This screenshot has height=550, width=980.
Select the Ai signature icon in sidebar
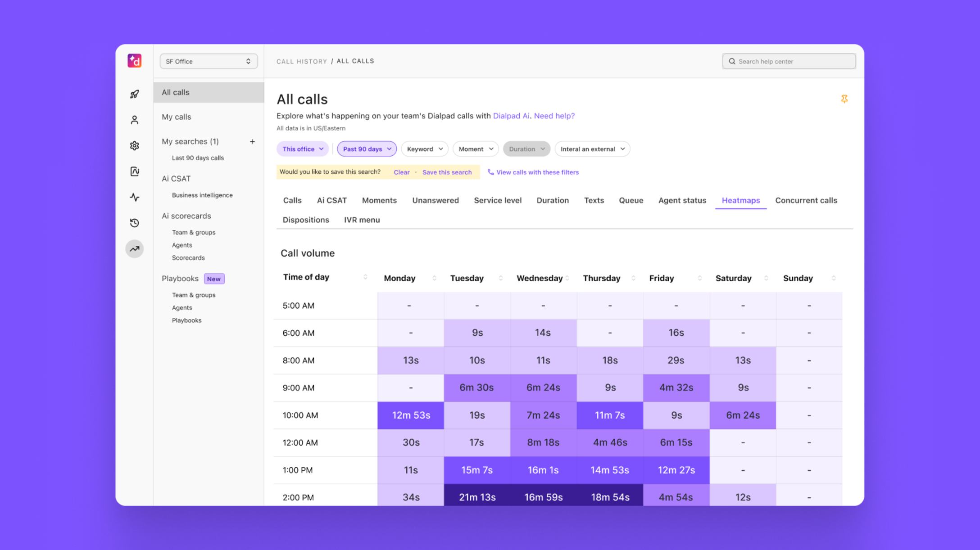(134, 171)
